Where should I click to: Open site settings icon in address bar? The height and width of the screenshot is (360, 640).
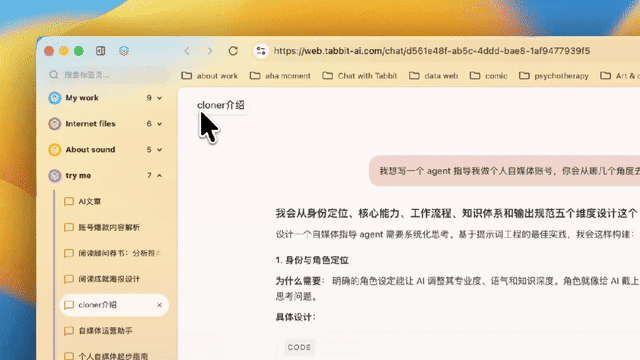[x=261, y=51]
